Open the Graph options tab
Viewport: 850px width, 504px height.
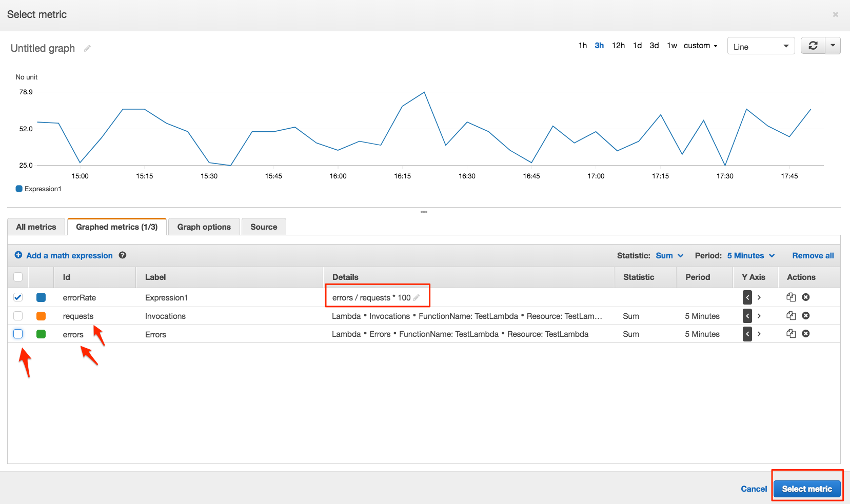(x=204, y=227)
